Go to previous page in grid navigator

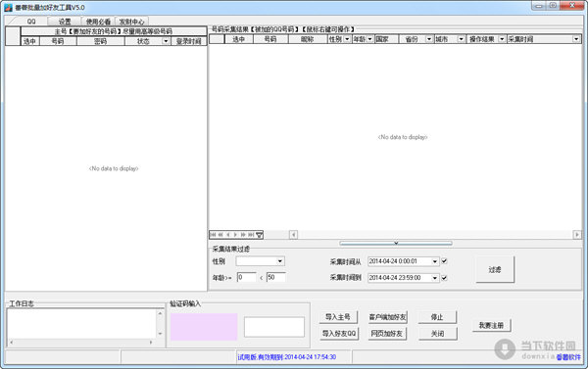220,235
